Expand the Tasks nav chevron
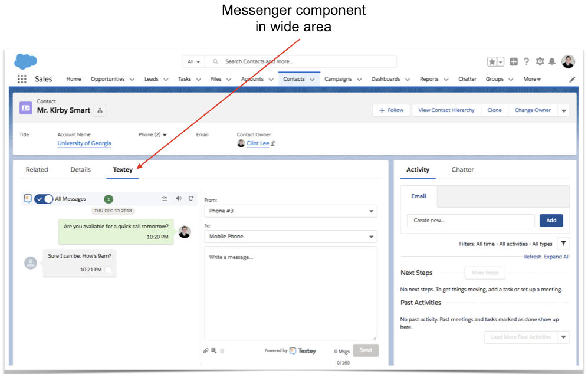The width and height of the screenshot is (588, 374). pyautogui.click(x=199, y=80)
